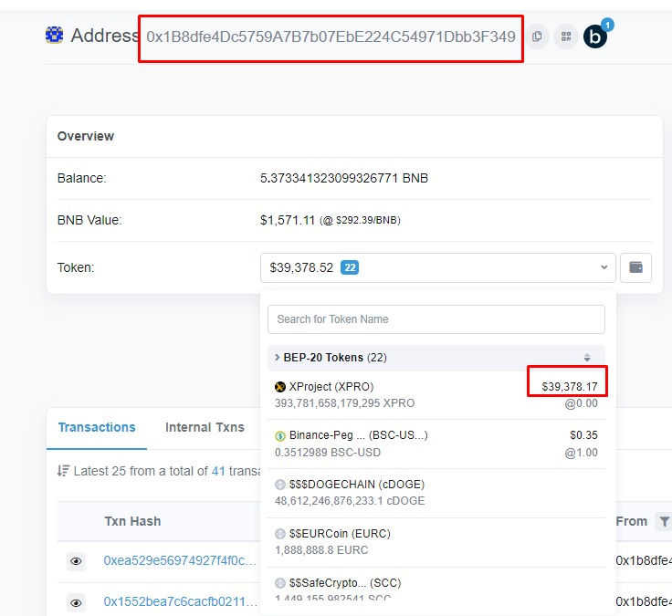Click the Overview panel heading
Viewport: 672px width, 616px height.
(86, 136)
